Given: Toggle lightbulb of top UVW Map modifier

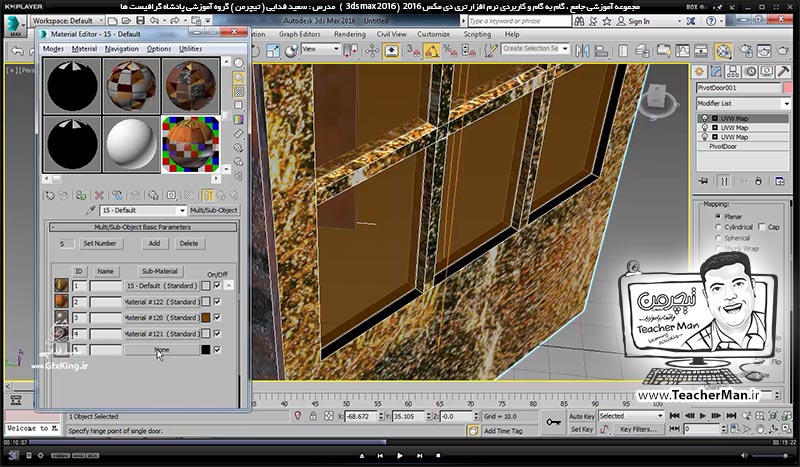Looking at the screenshot, I should tap(705, 118).
